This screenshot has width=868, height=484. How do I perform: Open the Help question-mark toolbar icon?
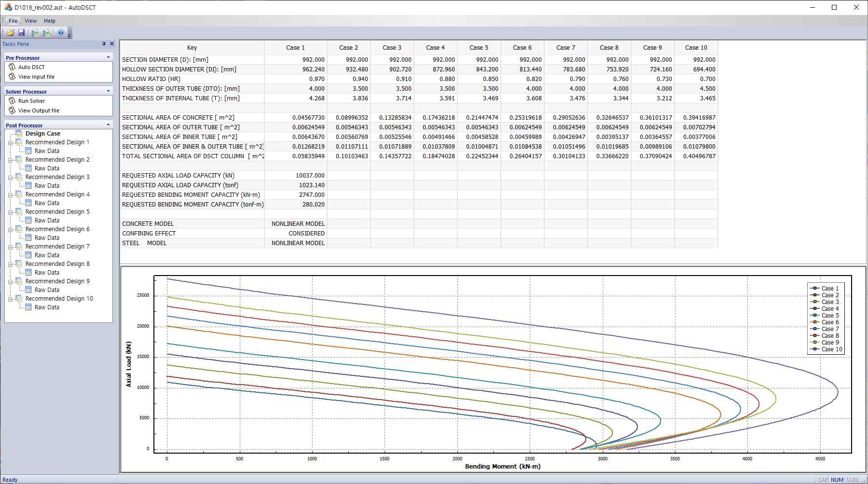click(61, 33)
